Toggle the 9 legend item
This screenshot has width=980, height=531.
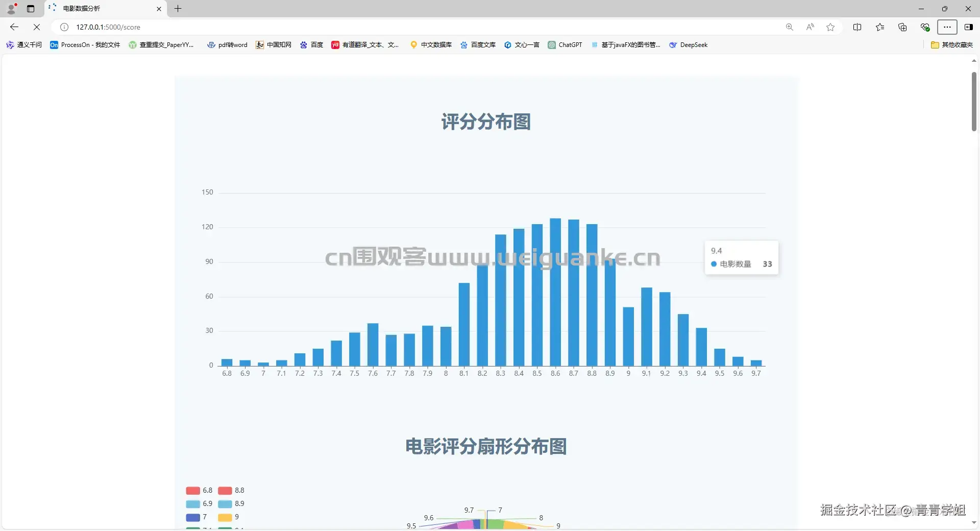click(229, 517)
